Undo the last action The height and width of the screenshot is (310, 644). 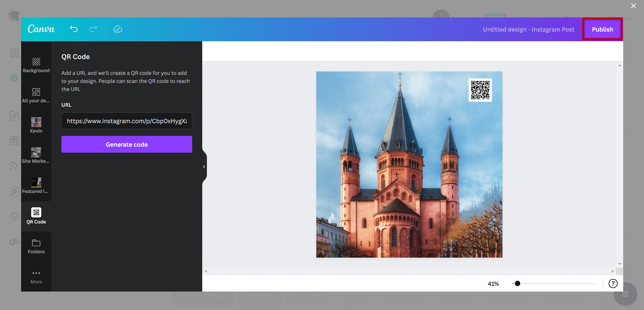74,29
